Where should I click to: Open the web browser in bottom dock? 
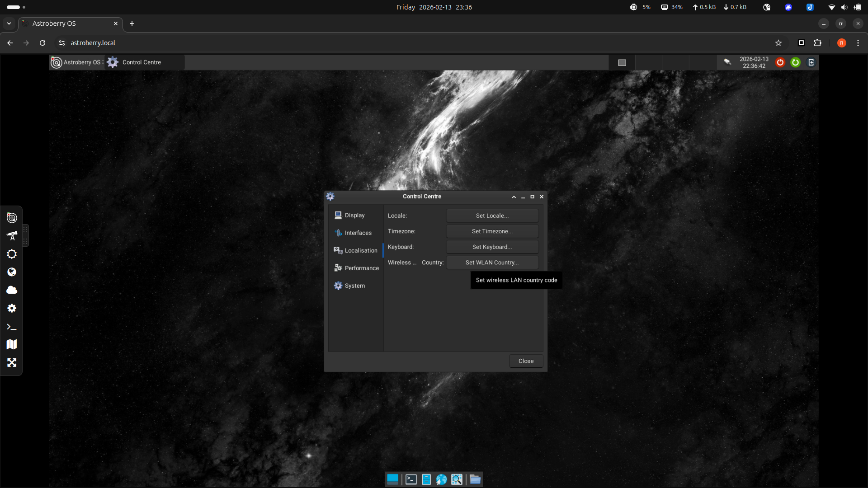click(x=441, y=479)
